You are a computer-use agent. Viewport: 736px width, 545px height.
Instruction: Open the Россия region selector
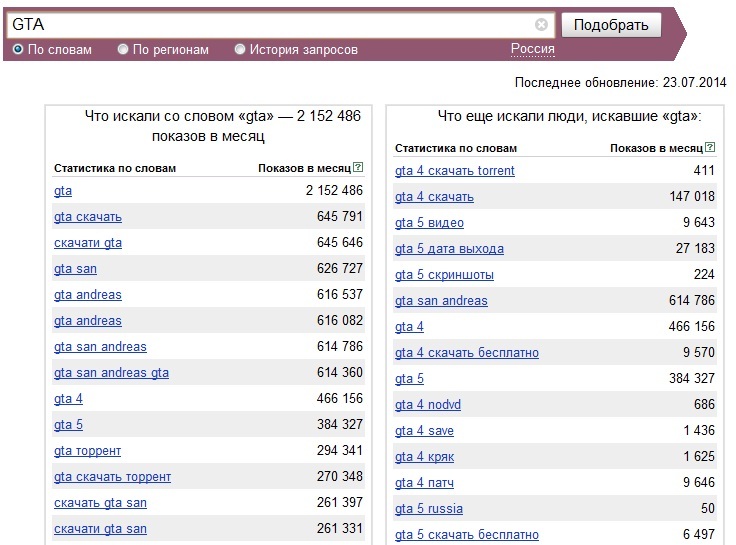tap(533, 48)
